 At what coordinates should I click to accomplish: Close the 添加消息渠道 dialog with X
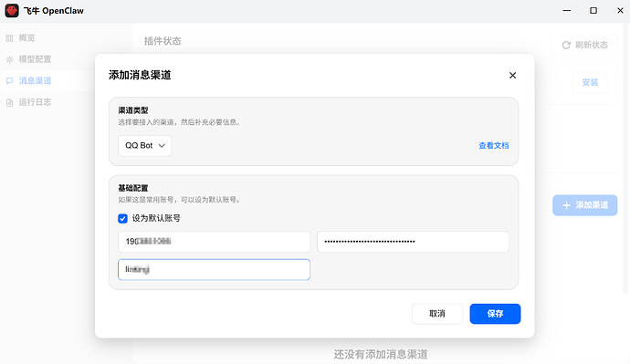tap(512, 76)
